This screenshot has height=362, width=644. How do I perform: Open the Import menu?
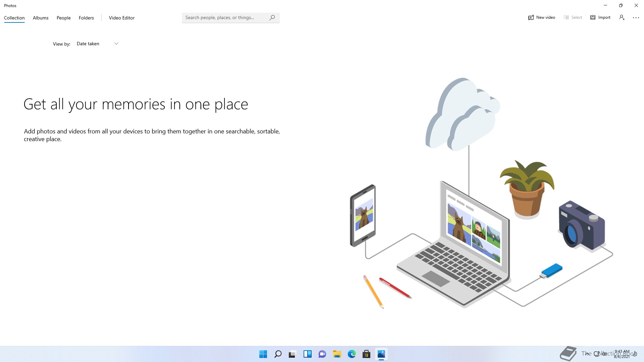coord(600,17)
